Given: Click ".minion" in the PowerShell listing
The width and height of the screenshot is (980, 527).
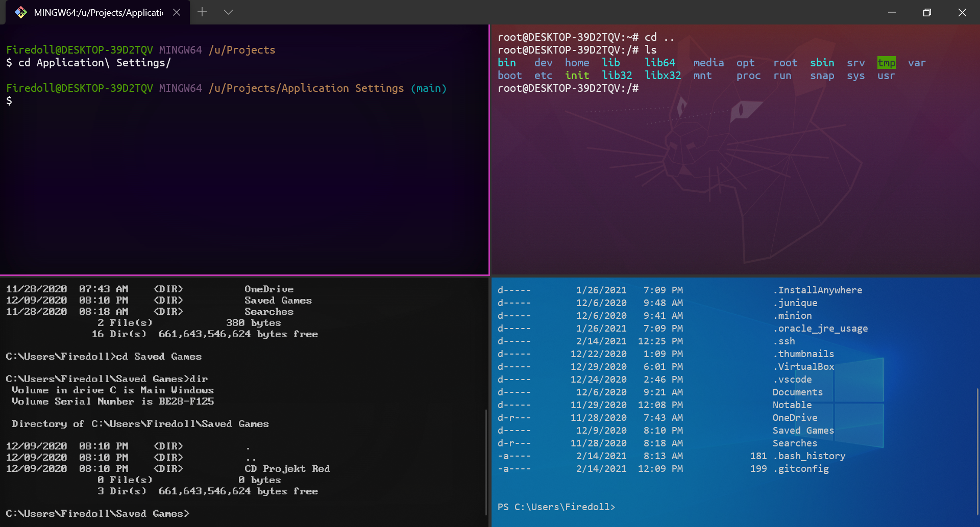Looking at the screenshot, I should (792, 316).
